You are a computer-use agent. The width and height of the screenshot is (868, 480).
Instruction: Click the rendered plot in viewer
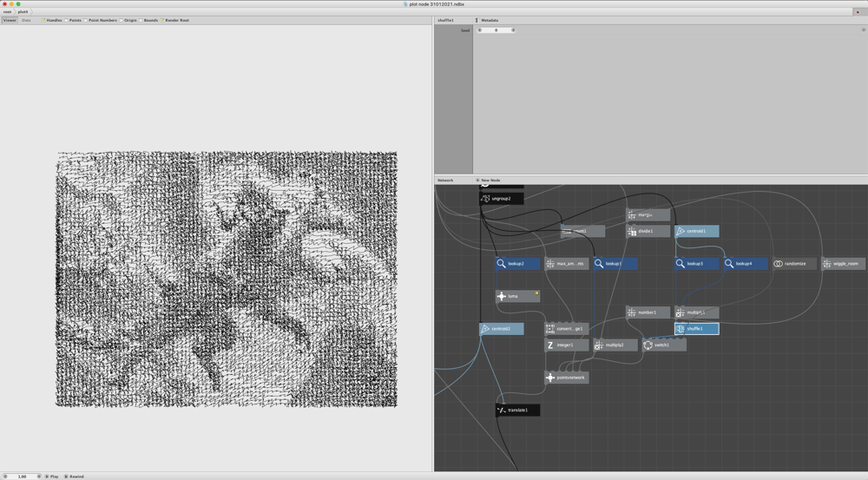pos(227,279)
